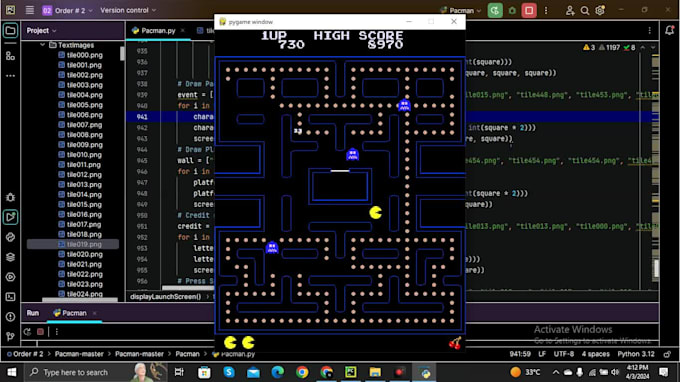Screen dimensions: 680x382
Task: Click line number 941 in gutter
Action: (142, 117)
